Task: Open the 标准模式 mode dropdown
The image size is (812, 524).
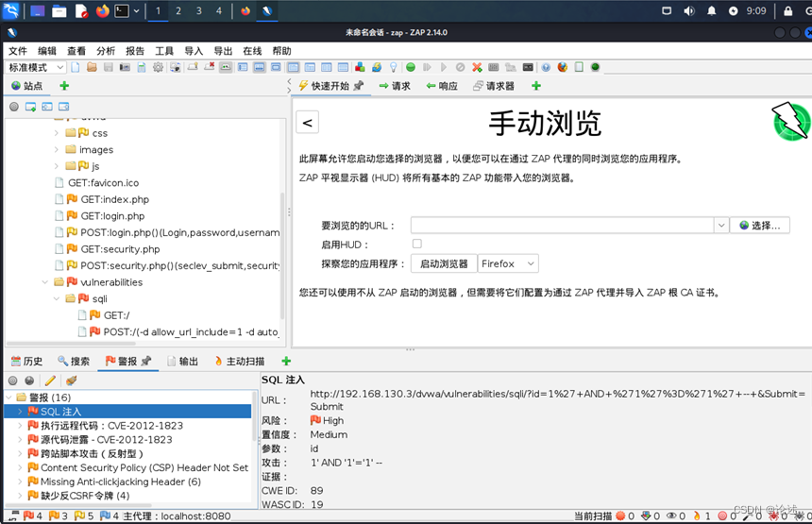Action: (x=36, y=67)
